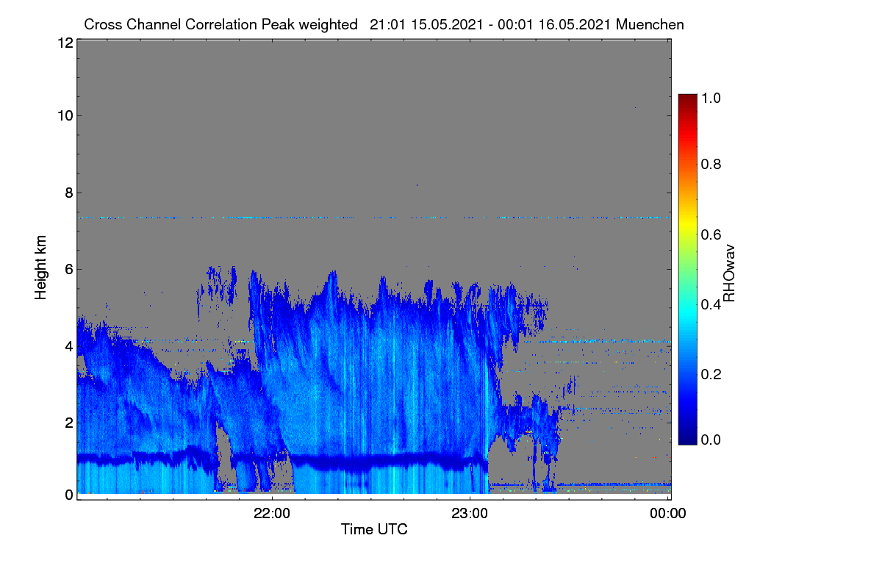This screenshot has height=588, width=882.
Task: Click the 00:00 time axis tick label
Action: pyautogui.click(x=668, y=514)
